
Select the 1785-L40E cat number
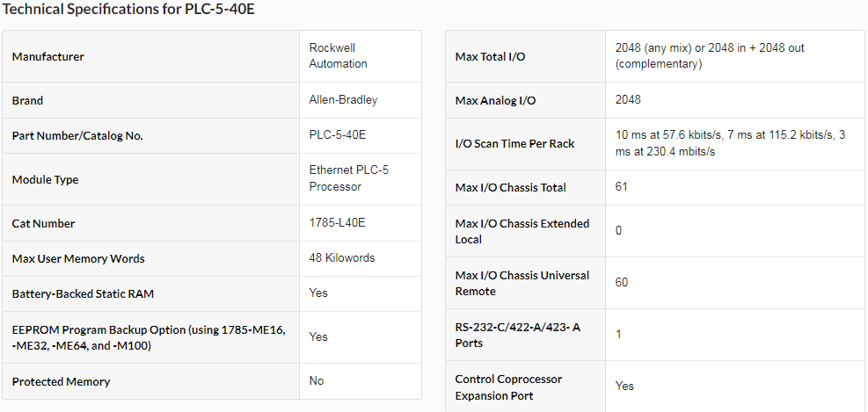337,223
